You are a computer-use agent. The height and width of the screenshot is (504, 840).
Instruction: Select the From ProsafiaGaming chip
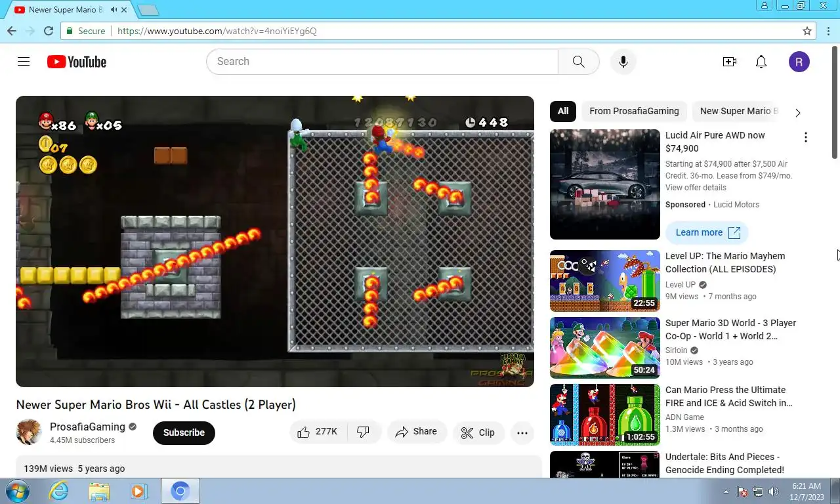(634, 111)
